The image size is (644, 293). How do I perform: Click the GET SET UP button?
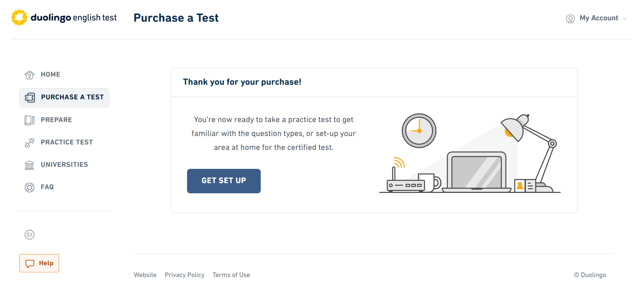coord(224,181)
